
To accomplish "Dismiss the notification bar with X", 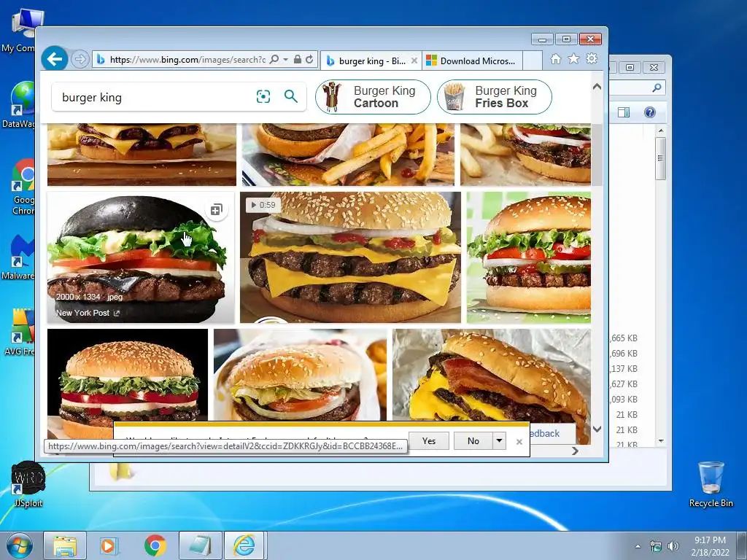I will [x=519, y=442].
